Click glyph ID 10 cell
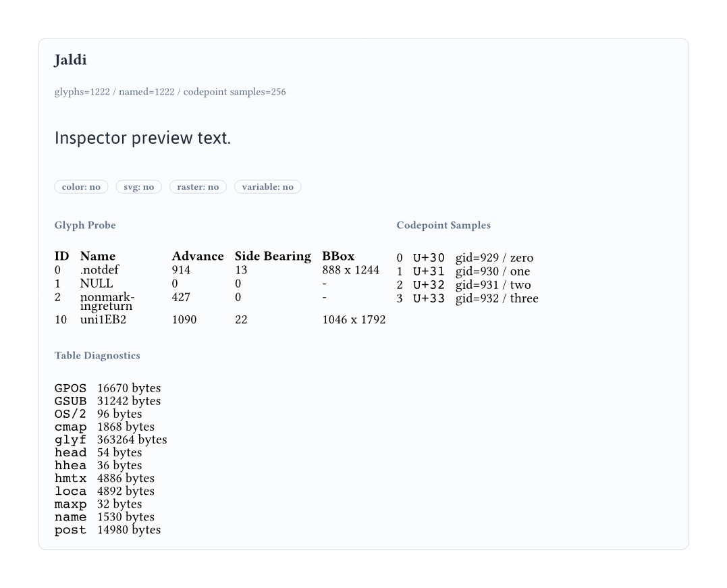The image size is (727, 588). (x=61, y=319)
